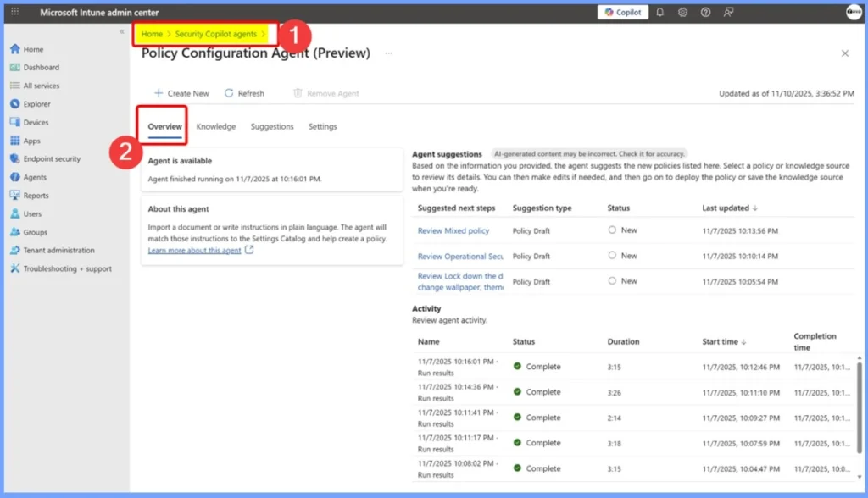Image resolution: width=868 pixels, height=498 pixels.
Task: Open the help menu via the question mark icon
Action: (x=705, y=12)
